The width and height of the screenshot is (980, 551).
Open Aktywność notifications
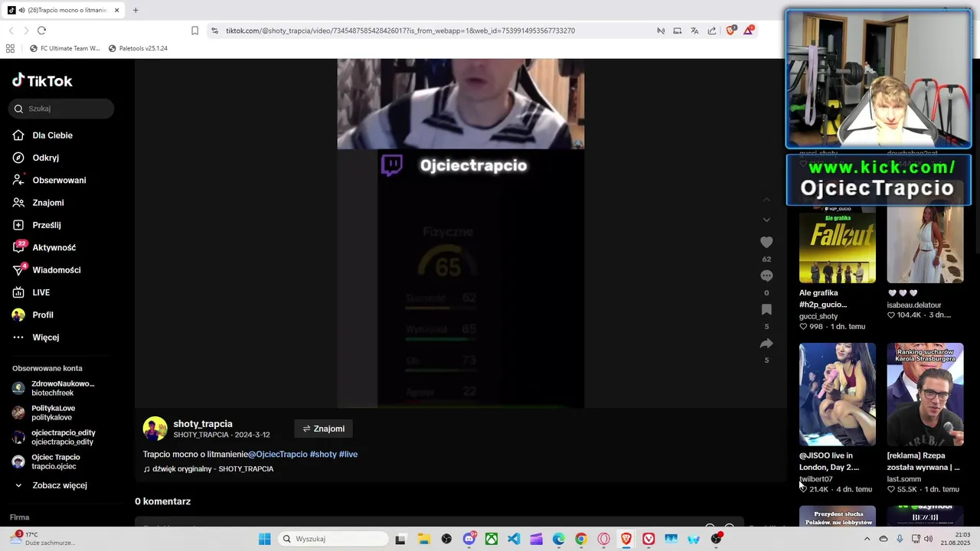54,248
